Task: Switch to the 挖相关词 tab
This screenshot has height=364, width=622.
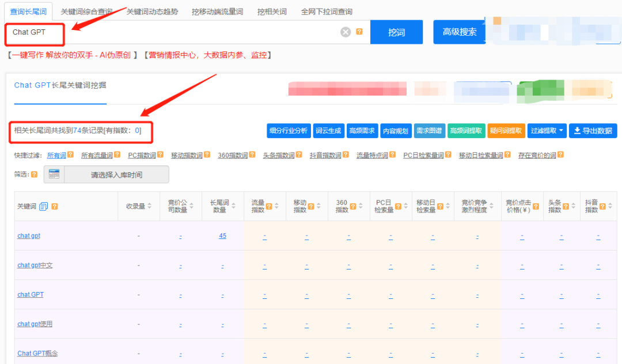Action: [272, 12]
